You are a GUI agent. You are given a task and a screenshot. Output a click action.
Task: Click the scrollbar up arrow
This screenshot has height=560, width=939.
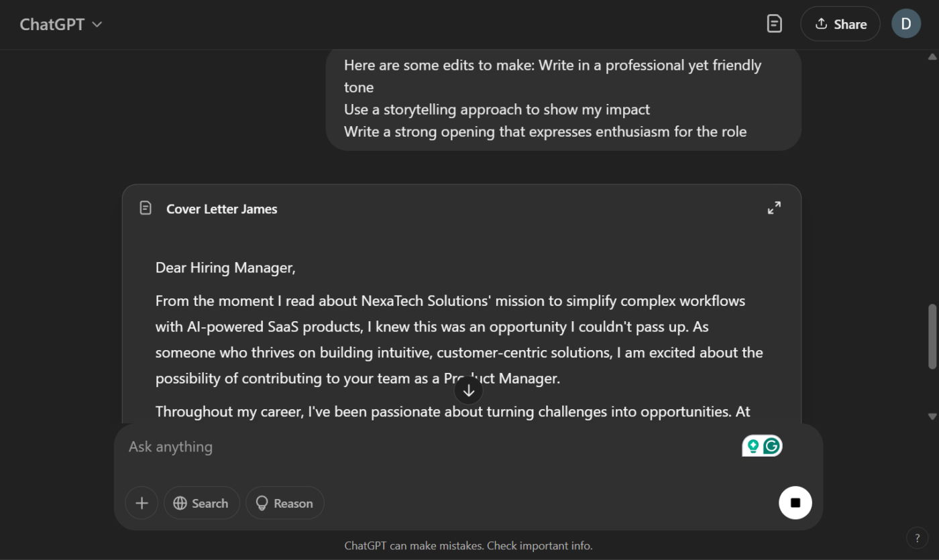coord(932,57)
